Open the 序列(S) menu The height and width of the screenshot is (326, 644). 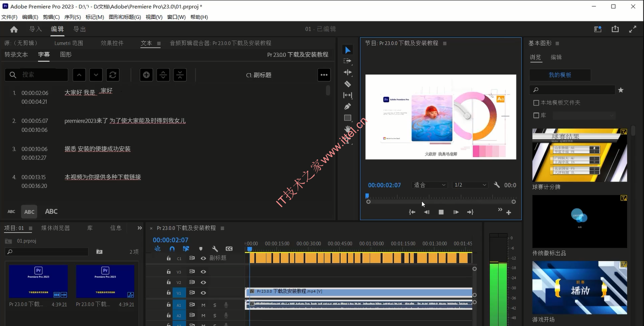(x=72, y=17)
